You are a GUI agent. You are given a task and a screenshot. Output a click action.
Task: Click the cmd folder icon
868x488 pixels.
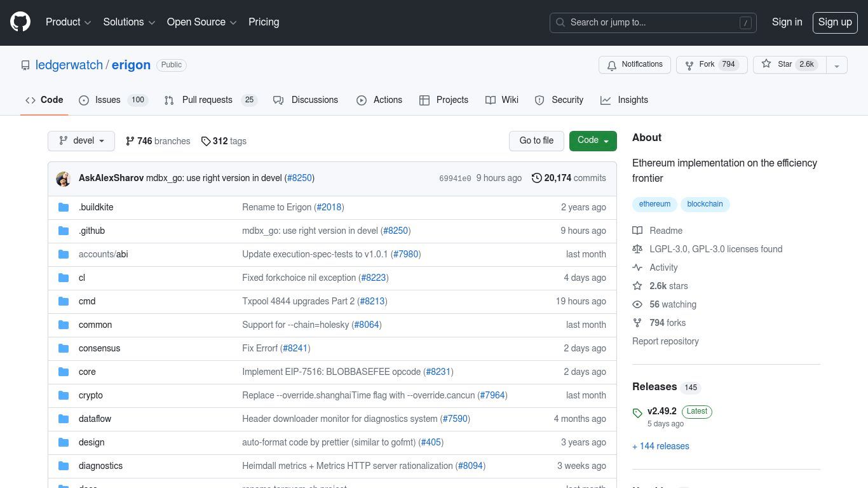64,301
